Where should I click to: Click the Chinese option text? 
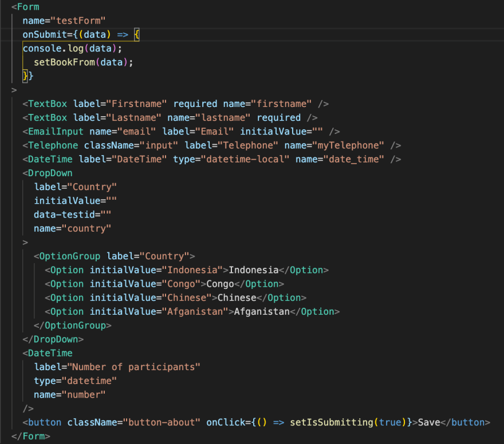[x=237, y=298]
